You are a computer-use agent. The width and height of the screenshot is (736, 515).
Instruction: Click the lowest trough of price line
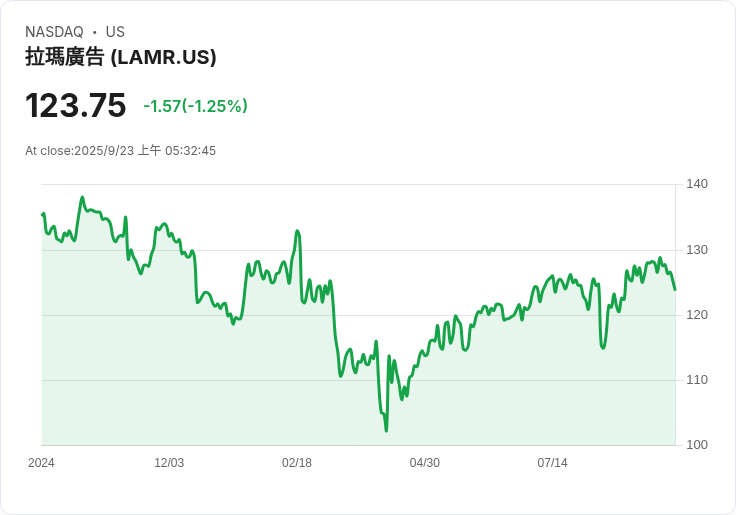click(x=386, y=430)
